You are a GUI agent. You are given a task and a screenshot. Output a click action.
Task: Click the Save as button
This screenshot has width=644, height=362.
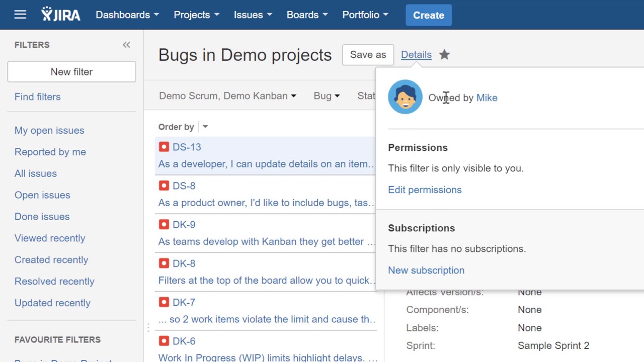tap(368, 54)
